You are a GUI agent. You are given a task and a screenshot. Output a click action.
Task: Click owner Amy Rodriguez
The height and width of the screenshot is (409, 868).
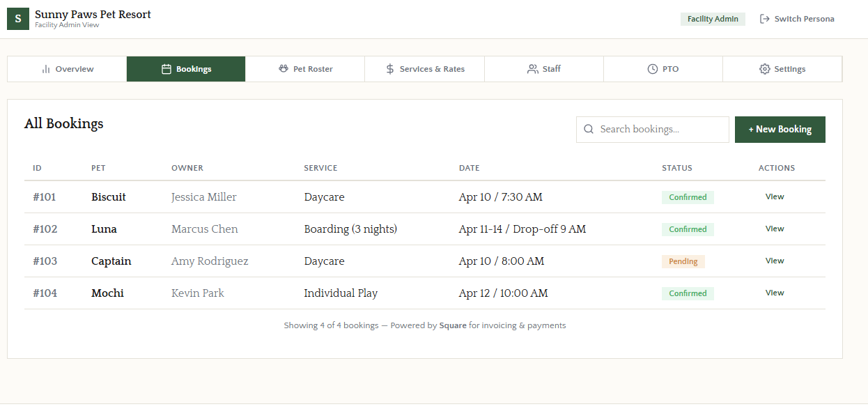point(210,261)
